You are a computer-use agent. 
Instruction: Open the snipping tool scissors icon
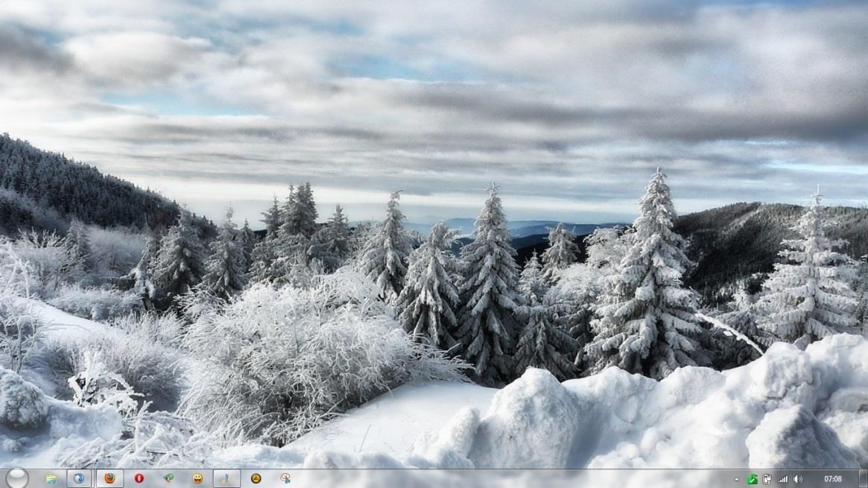coord(285,478)
